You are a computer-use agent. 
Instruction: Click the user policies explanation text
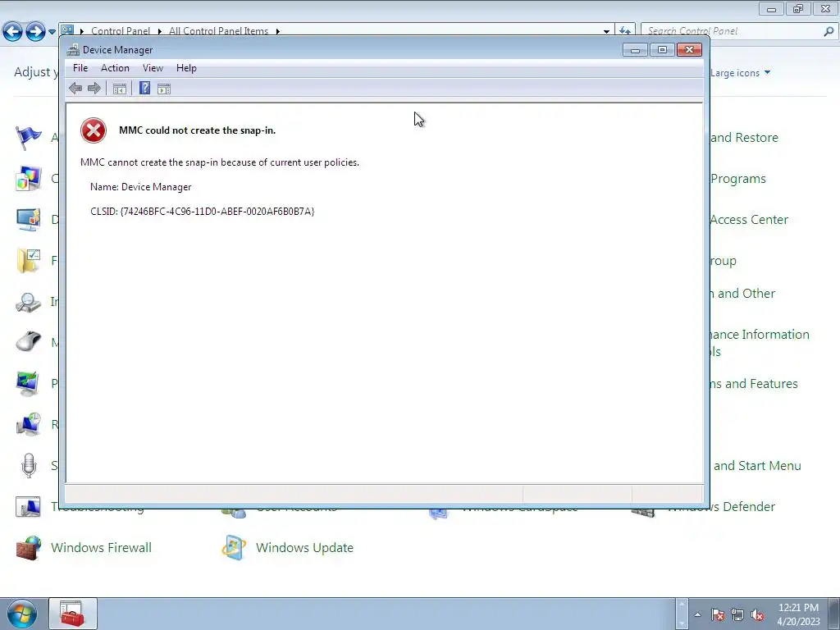tap(220, 162)
